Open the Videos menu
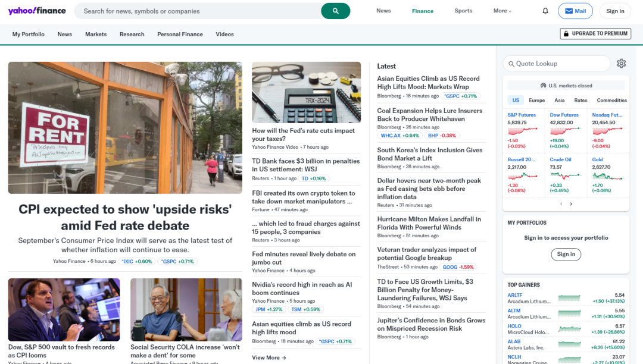The image size is (643, 364). coord(224,34)
